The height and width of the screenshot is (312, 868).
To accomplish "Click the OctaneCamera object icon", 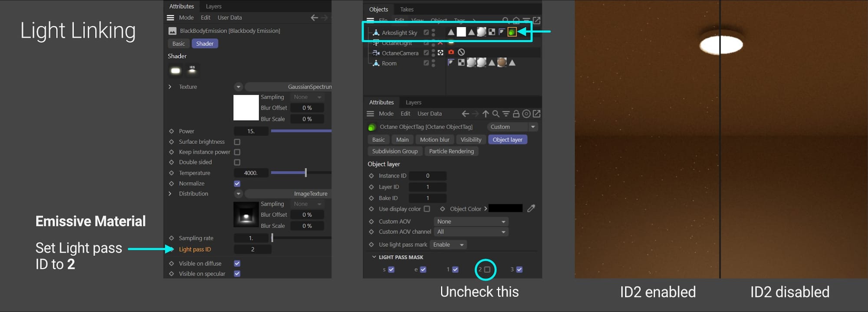I will pyautogui.click(x=376, y=53).
